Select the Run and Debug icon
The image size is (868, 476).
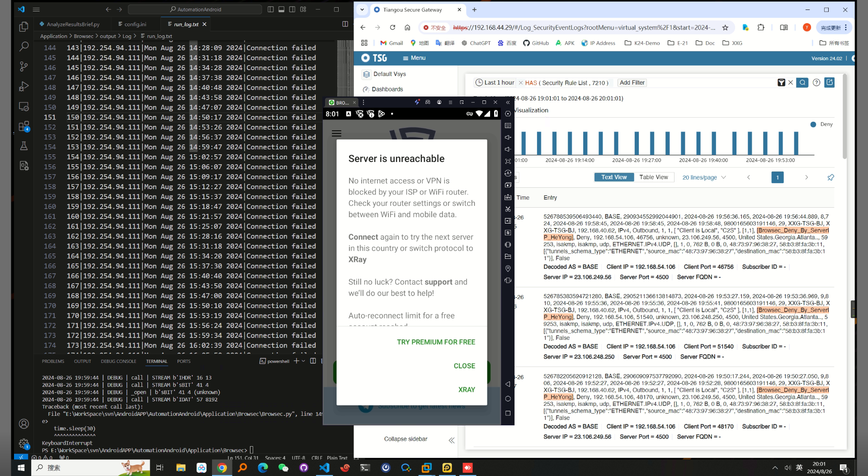[x=24, y=86]
